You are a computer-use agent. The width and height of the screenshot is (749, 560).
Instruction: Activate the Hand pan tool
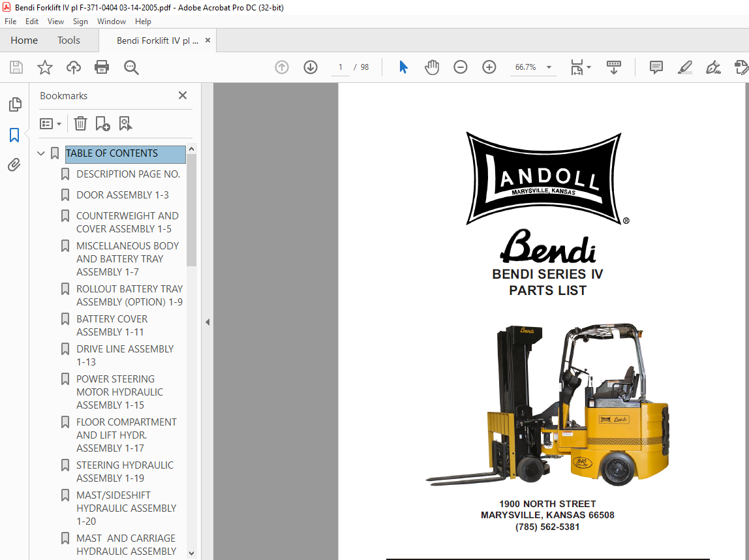click(x=432, y=67)
